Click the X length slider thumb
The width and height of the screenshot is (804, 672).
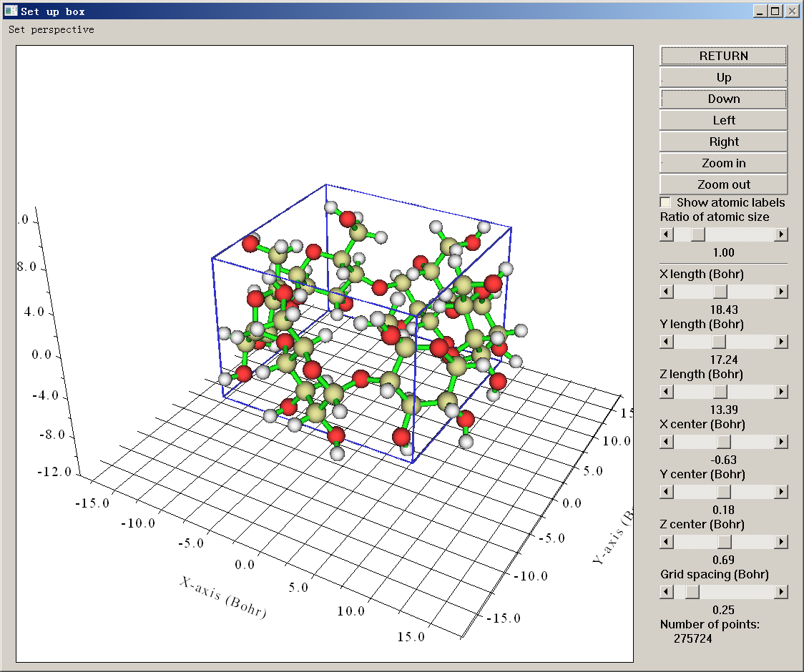tap(720, 292)
